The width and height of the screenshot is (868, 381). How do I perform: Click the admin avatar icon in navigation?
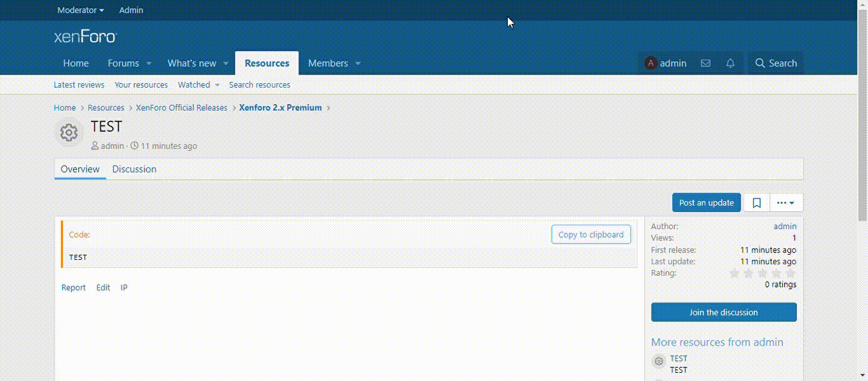coord(650,63)
